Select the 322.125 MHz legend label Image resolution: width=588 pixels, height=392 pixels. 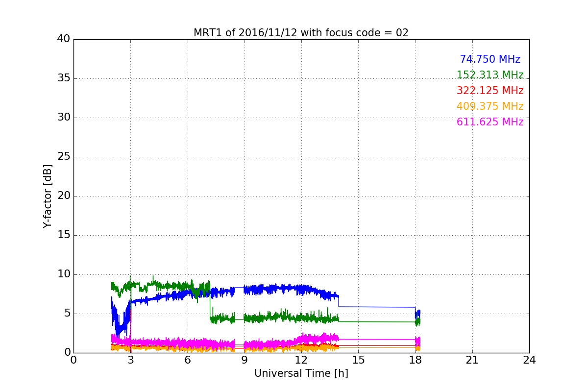tap(490, 91)
